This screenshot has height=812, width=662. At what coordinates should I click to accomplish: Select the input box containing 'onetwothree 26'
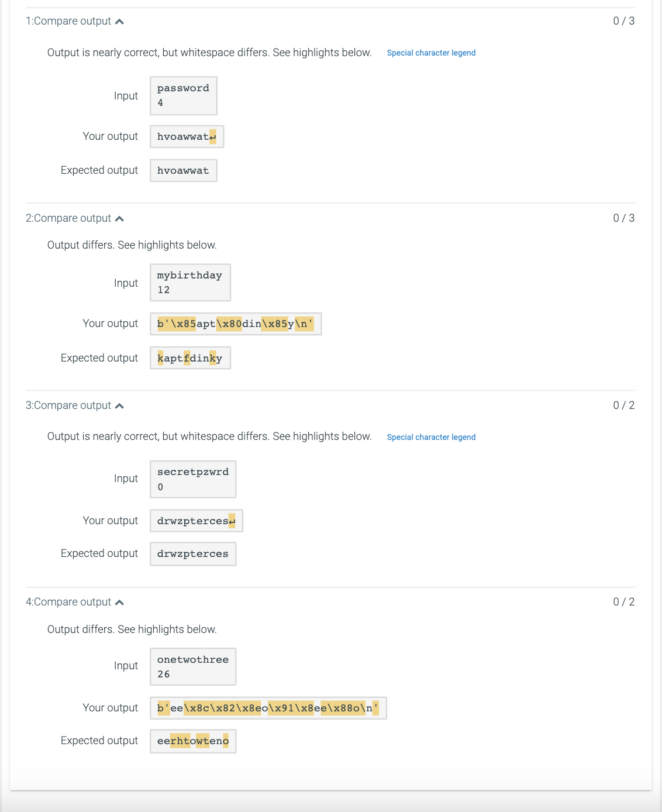click(192, 666)
